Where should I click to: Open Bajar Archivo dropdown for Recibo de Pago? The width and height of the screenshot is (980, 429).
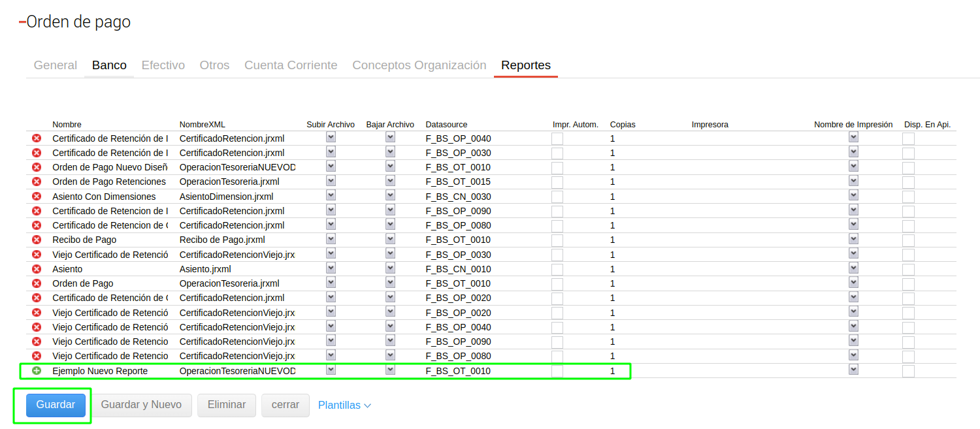tap(390, 239)
